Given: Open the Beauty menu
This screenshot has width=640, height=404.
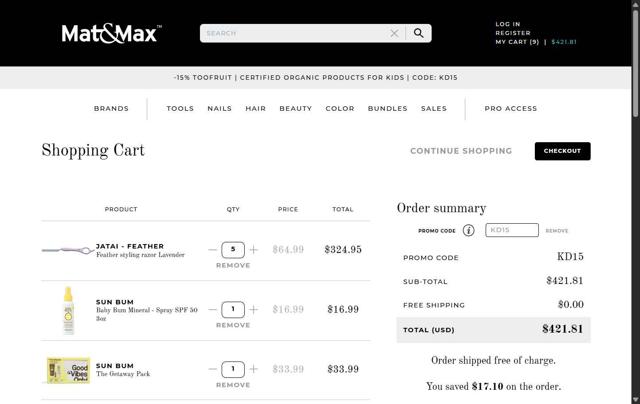Looking at the screenshot, I should (296, 109).
